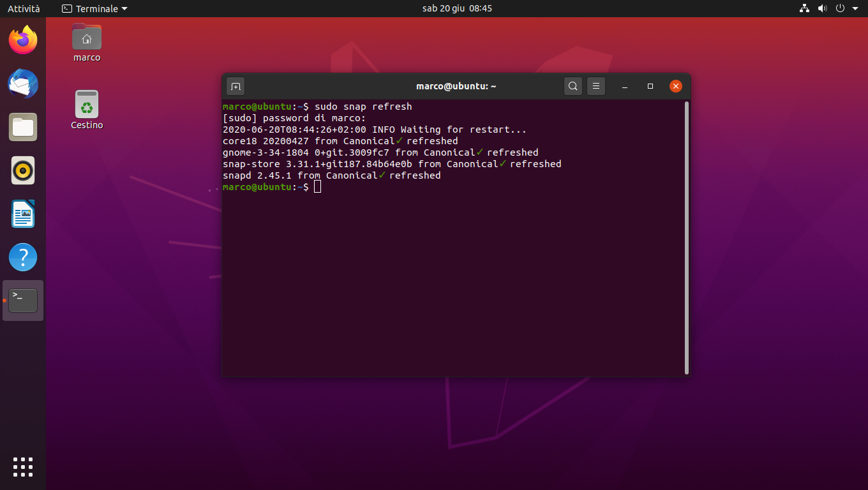Open the Help icon in dock

click(x=23, y=257)
